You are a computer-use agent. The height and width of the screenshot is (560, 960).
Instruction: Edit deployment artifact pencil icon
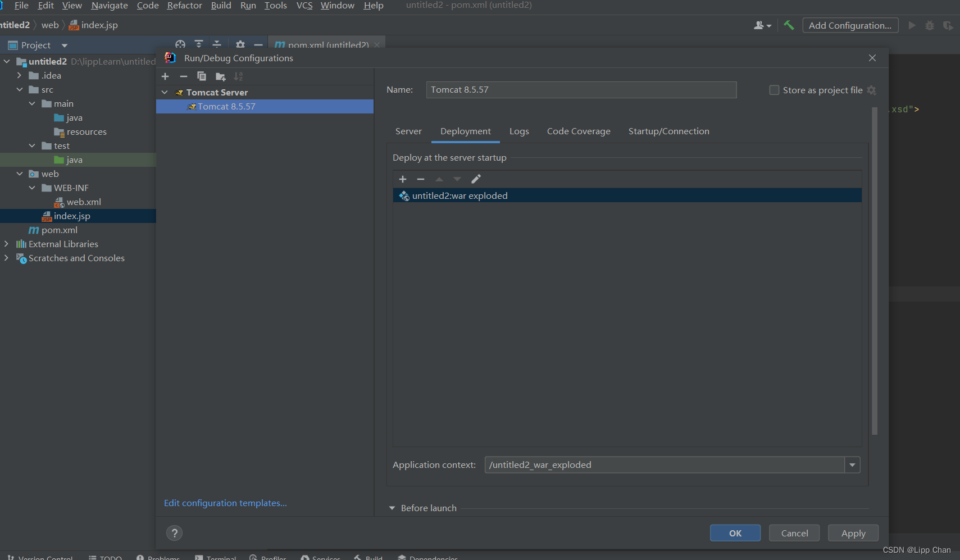tap(476, 179)
